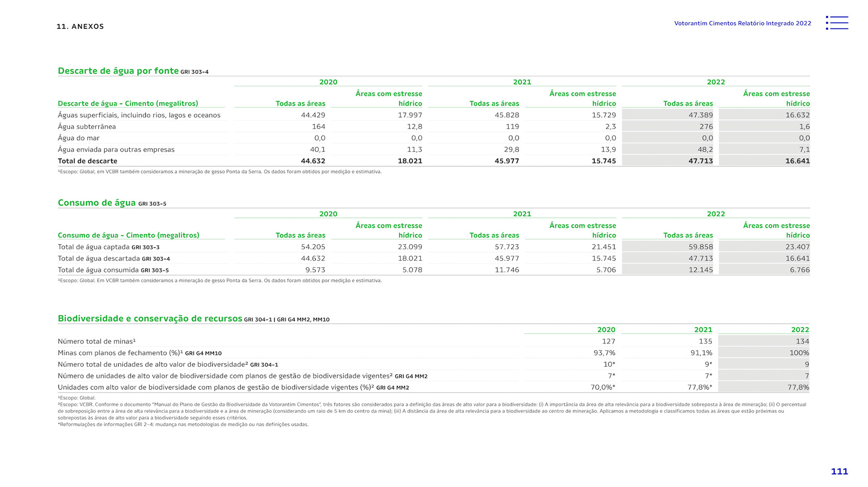Click 'Consumo de água – Cimento (megalitros)' column header
Screen dimensions: 868x487
coord(128,235)
